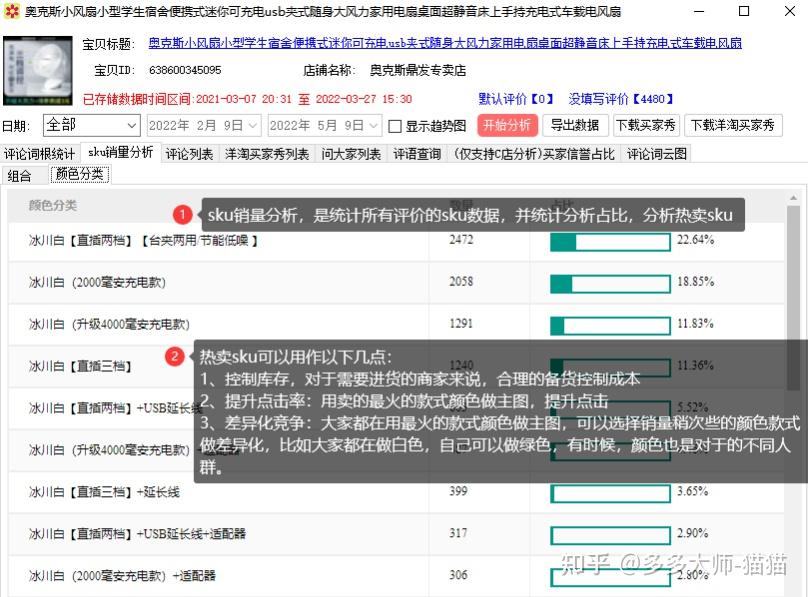Image resolution: width=808 pixels, height=597 pixels.
Task: Click the 导出数据 button
Action: coord(575,126)
